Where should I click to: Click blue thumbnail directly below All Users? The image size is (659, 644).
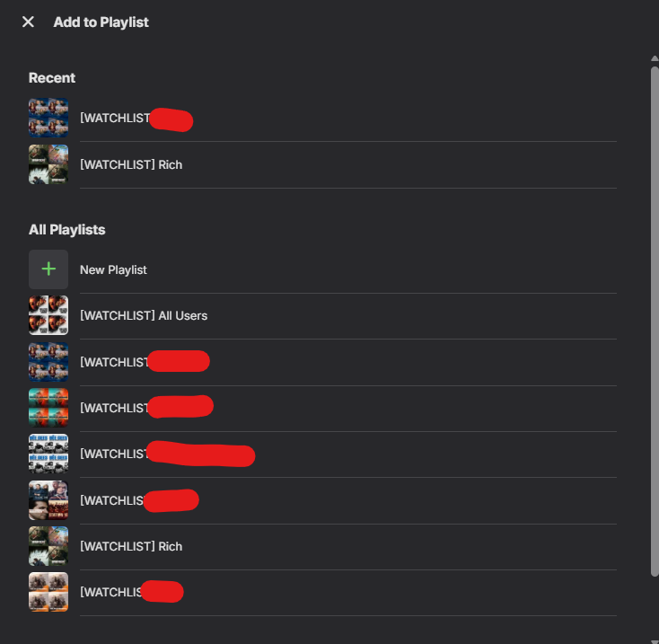tap(48, 362)
